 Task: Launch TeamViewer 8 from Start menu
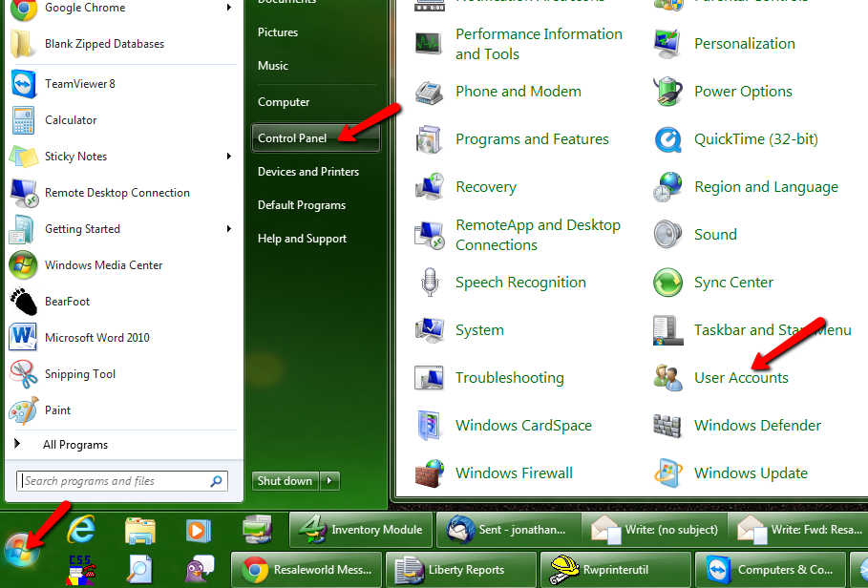(124, 84)
